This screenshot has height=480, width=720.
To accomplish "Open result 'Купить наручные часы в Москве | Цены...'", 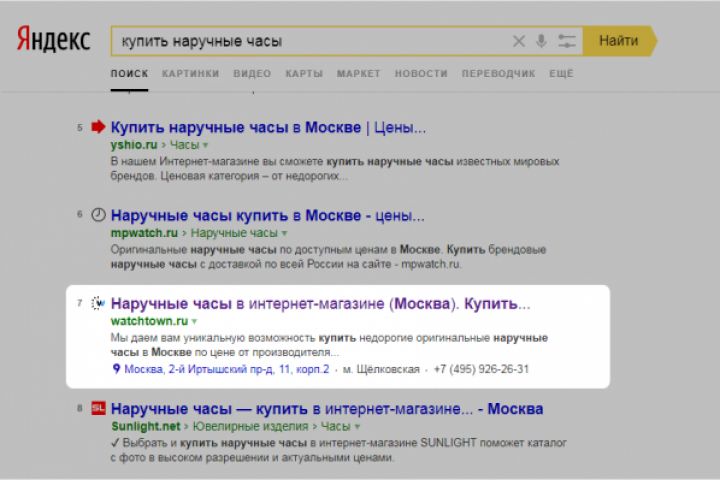I will point(268,127).
